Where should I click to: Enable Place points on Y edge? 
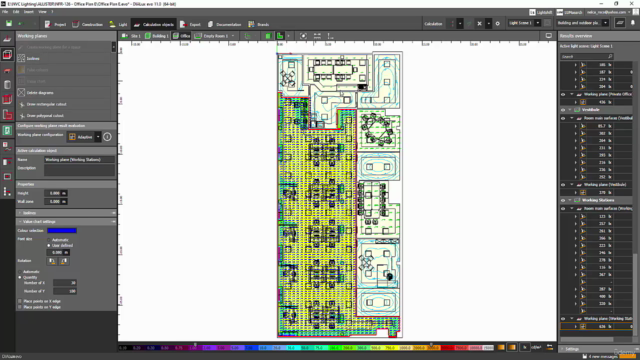pyautogui.click(x=20, y=307)
